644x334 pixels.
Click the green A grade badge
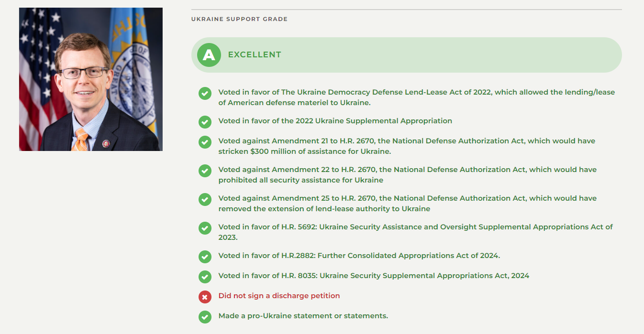pyautogui.click(x=209, y=55)
